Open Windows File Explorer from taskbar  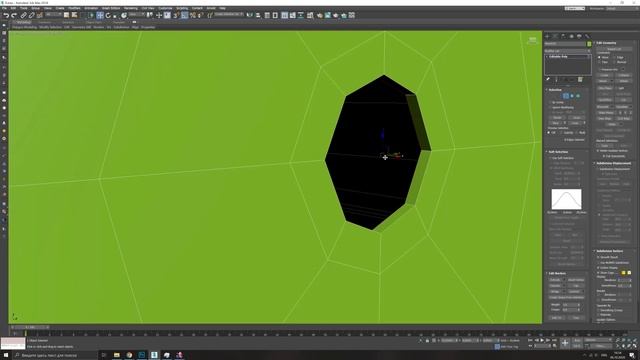coord(117,355)
